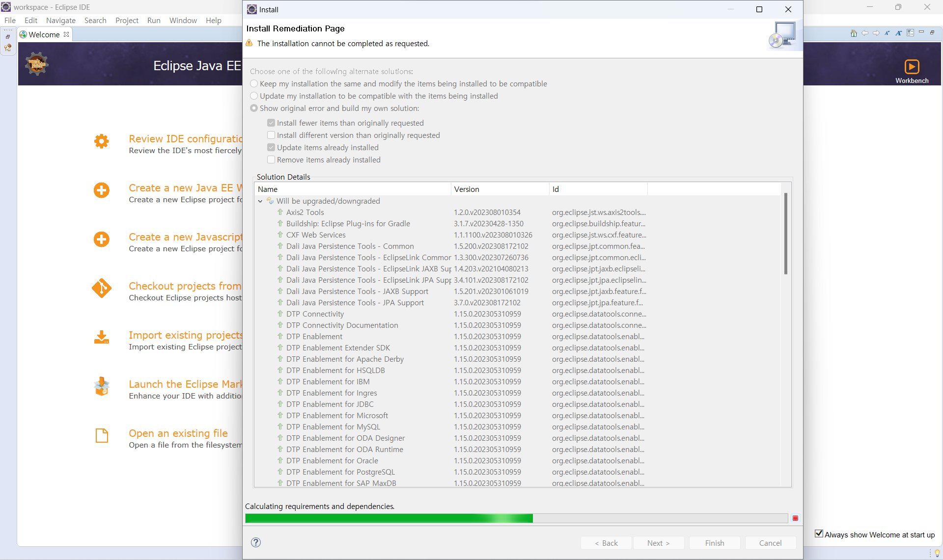Click Cancel in the Install dialog

pos(770,543)
